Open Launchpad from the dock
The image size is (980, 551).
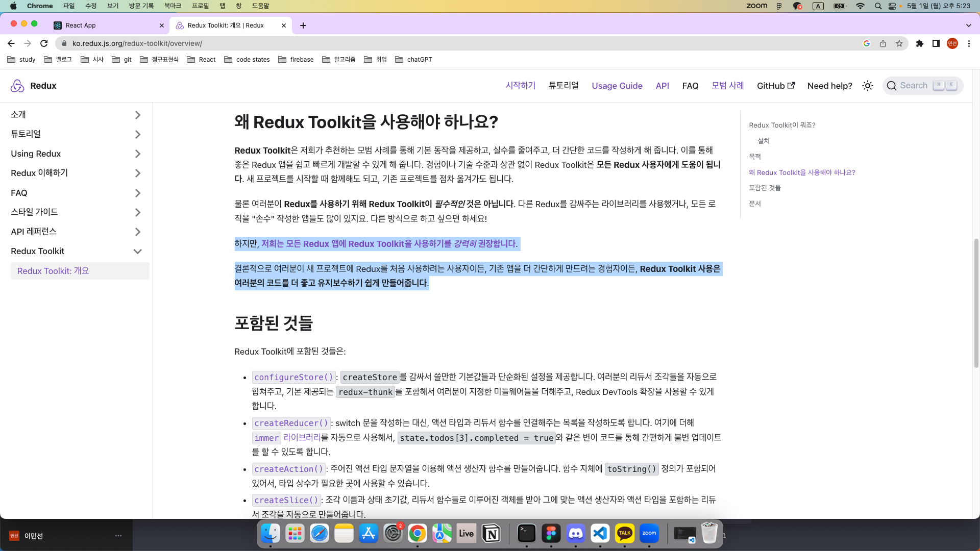(x=295, y=534)
